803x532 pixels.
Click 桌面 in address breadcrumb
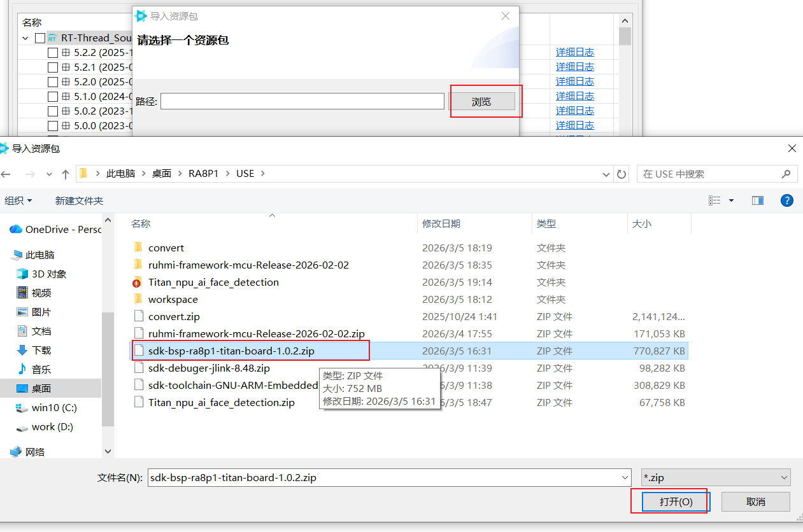(x=162, y=174)
